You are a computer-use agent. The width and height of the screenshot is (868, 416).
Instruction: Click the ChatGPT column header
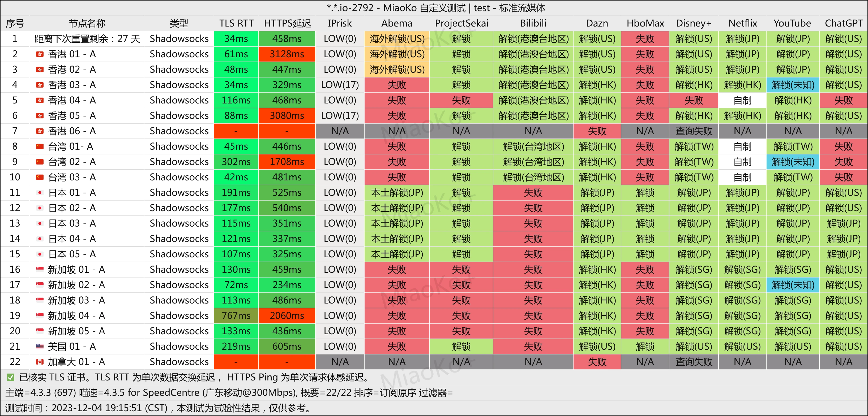tap(843, 23)
